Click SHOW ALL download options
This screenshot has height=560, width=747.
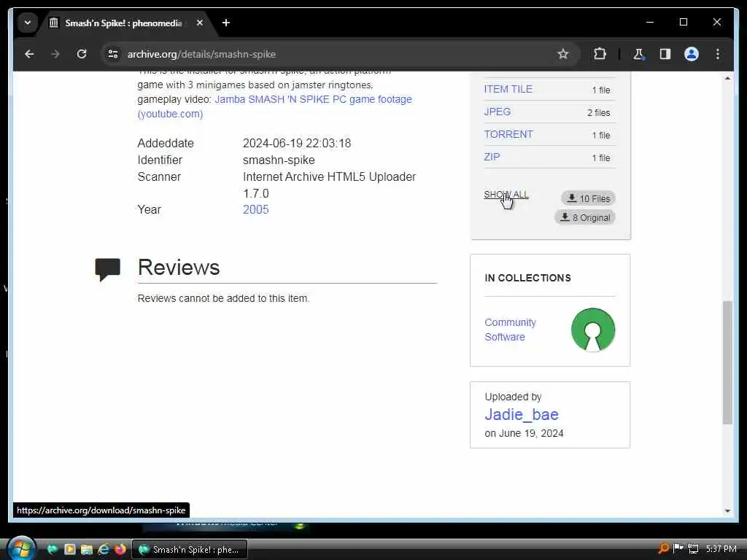(x=506, y=195)
